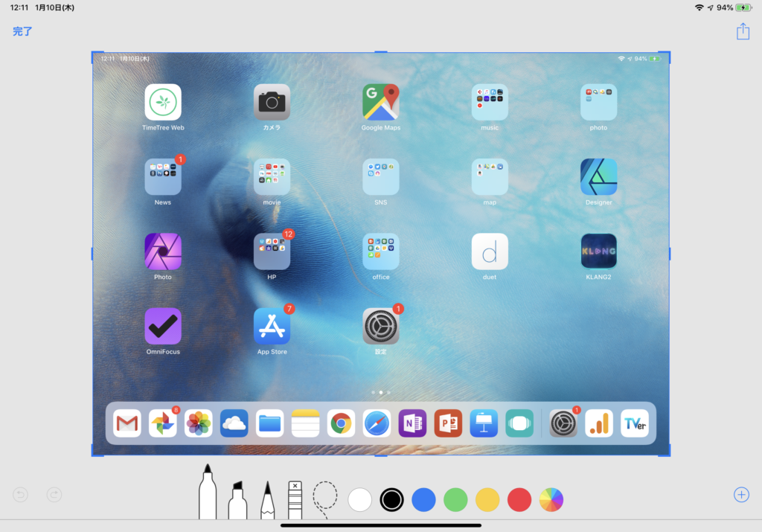This screenshot has width=762, height=532.
Task: Select the marker pen tool
Action: tap(208, 492)
